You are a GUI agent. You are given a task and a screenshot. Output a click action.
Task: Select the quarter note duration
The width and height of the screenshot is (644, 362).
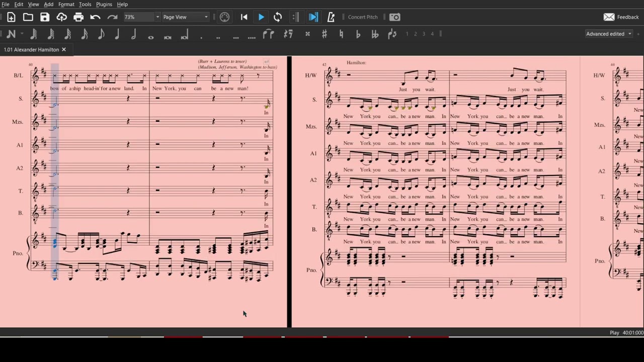pos(117,34)
